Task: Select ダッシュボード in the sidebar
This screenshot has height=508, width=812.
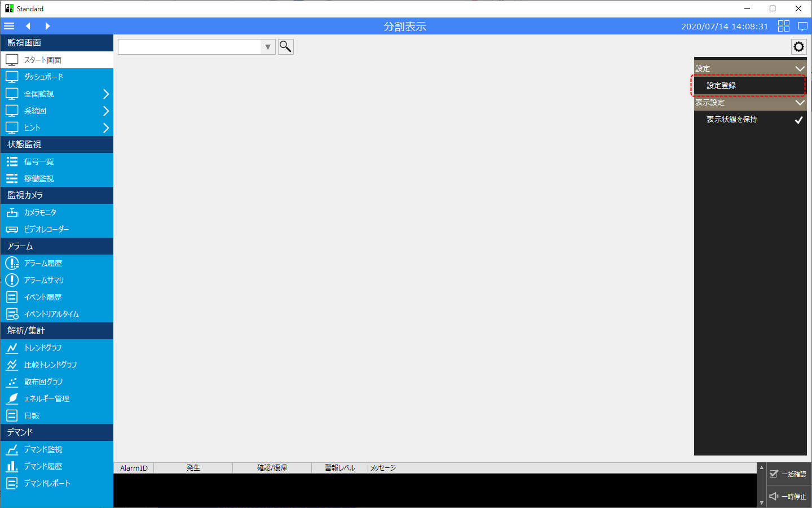Action: pyautogui.click(x=43, y=77)
